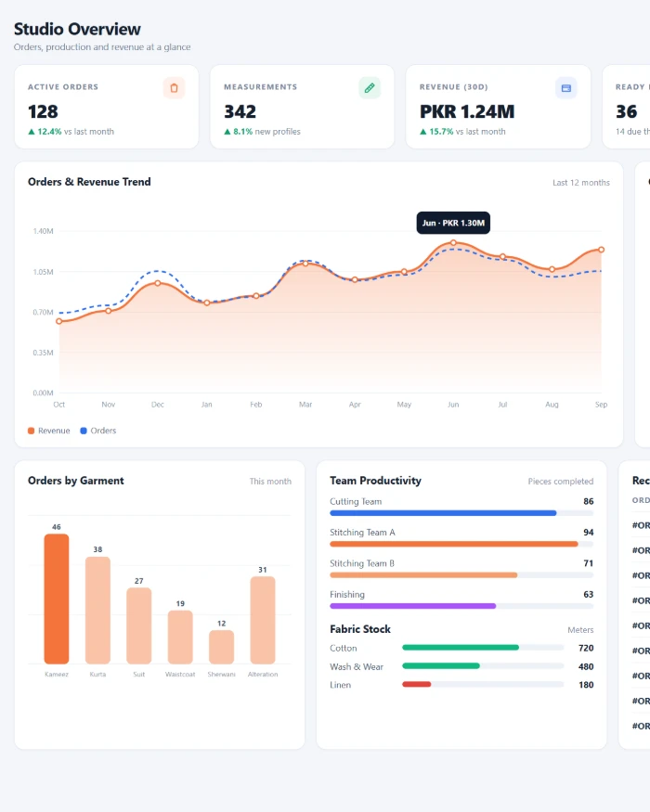Click the Oct revenue data point
650x812 pixels.
[59, 321]
